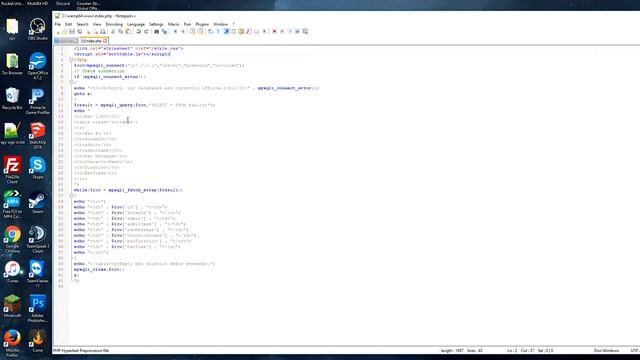640x360 pixels.
Task: Open the Window menu
Action: (220, 24)
